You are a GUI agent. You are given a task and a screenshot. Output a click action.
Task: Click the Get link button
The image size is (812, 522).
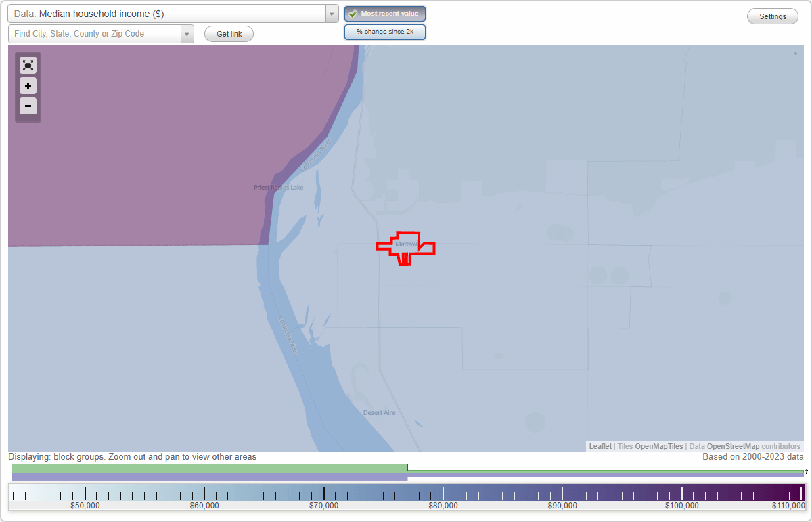[x=229, y=33]
